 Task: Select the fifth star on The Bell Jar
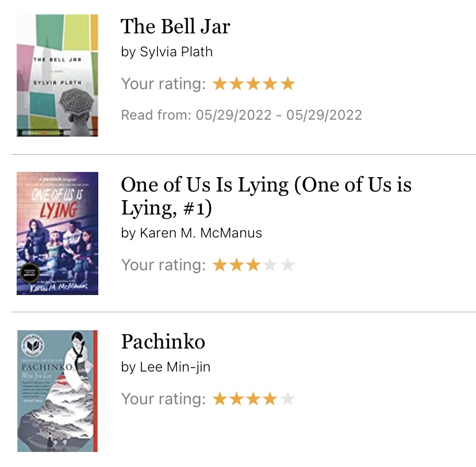coord(288,85)
